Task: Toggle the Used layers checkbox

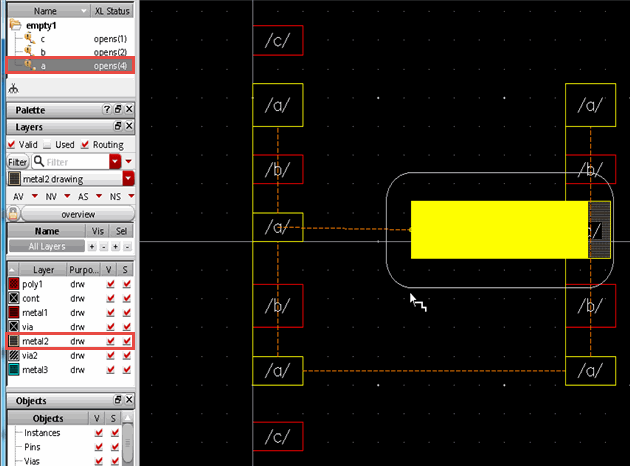Action: point(47,144)
